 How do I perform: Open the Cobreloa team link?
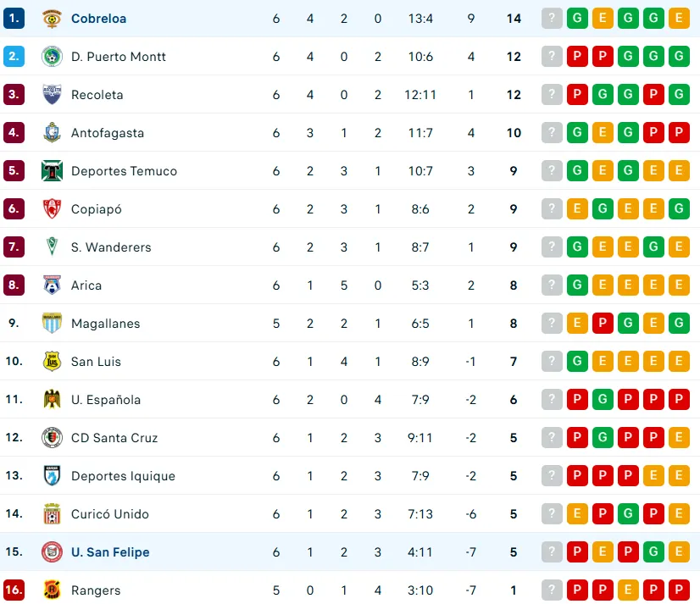coord(98,19)
